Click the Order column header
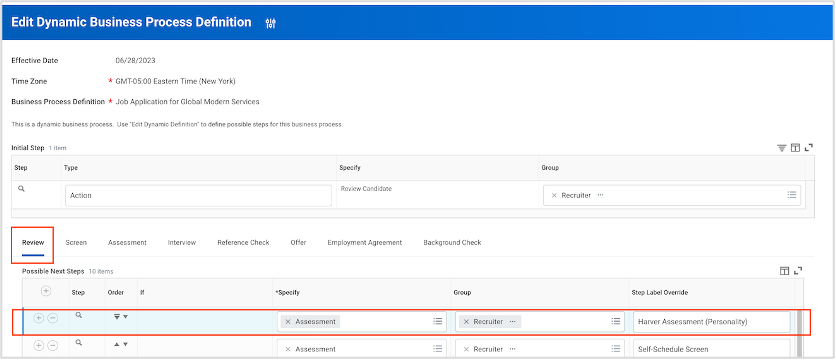Image resolution: width=836 pixels, height=360 pixels. 116,292
